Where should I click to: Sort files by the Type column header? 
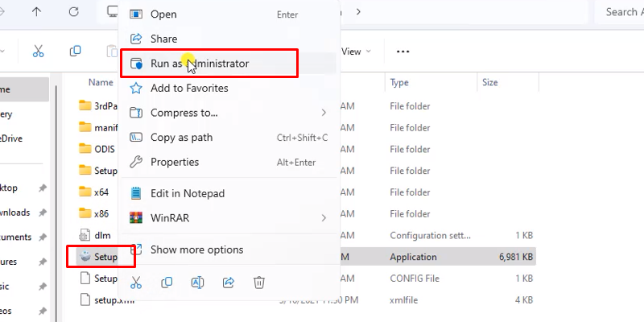click(x=400, y=82)
